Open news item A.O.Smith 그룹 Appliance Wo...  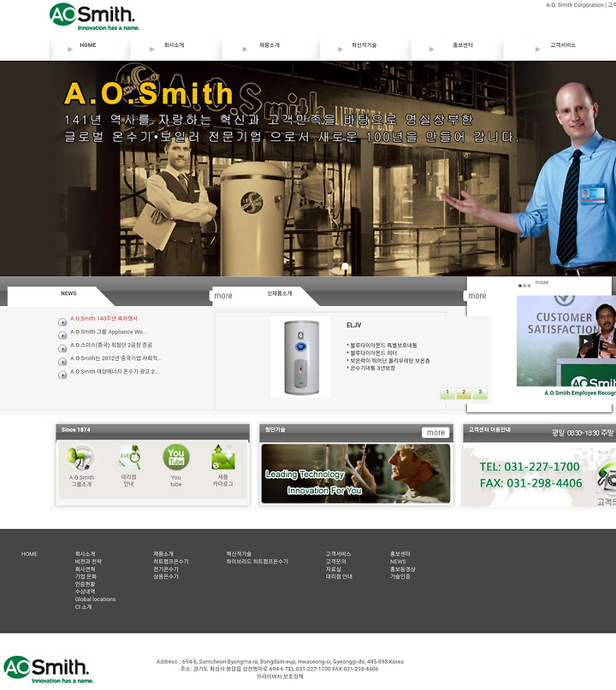pos(109,332)
